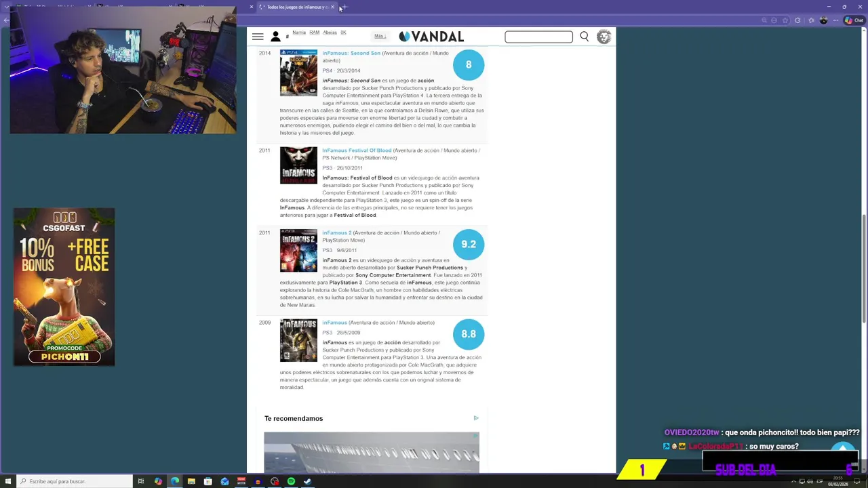
Task: Open Microsoft Store from the taskbar
Action: (x=208, y=481)
